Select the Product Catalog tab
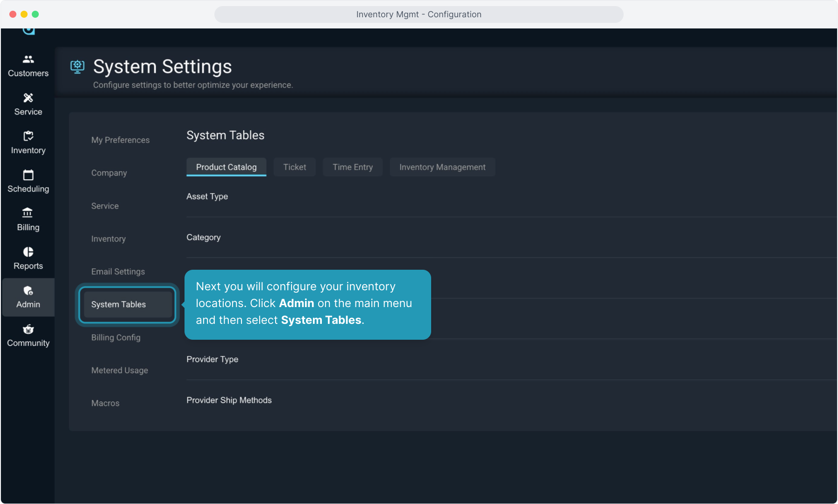 (226, 167)
